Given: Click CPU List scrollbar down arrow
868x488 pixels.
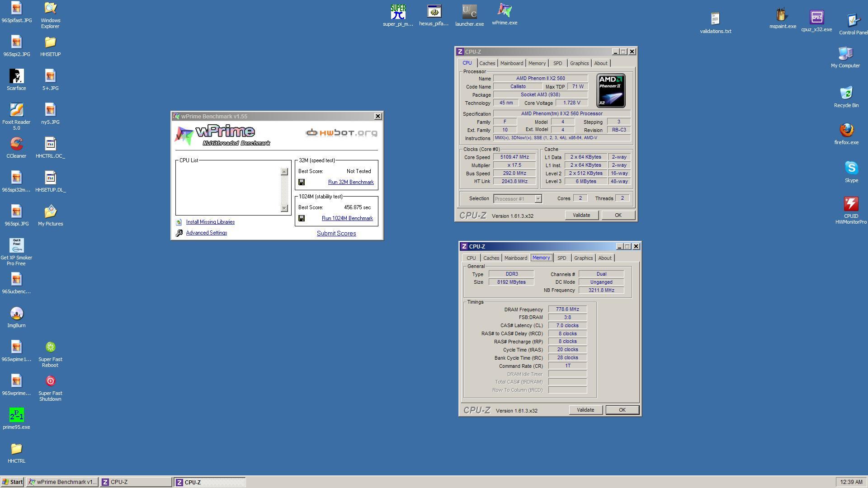Looking at the screenshot, I should 284,208.
